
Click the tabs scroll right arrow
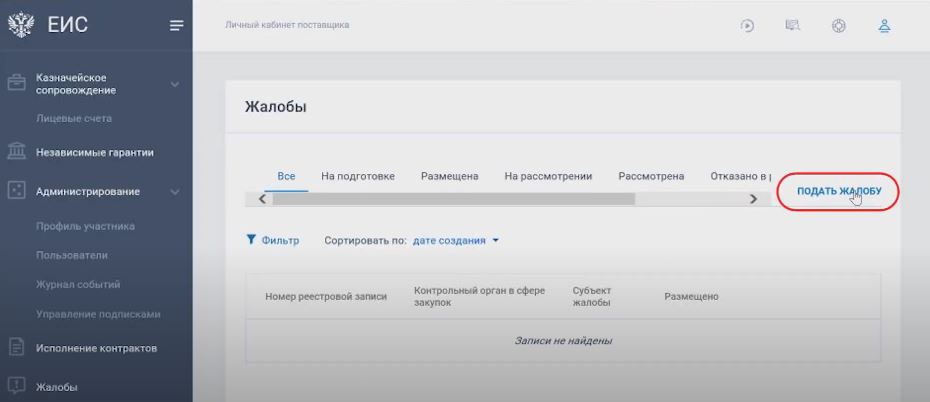[x=754, y=199]
